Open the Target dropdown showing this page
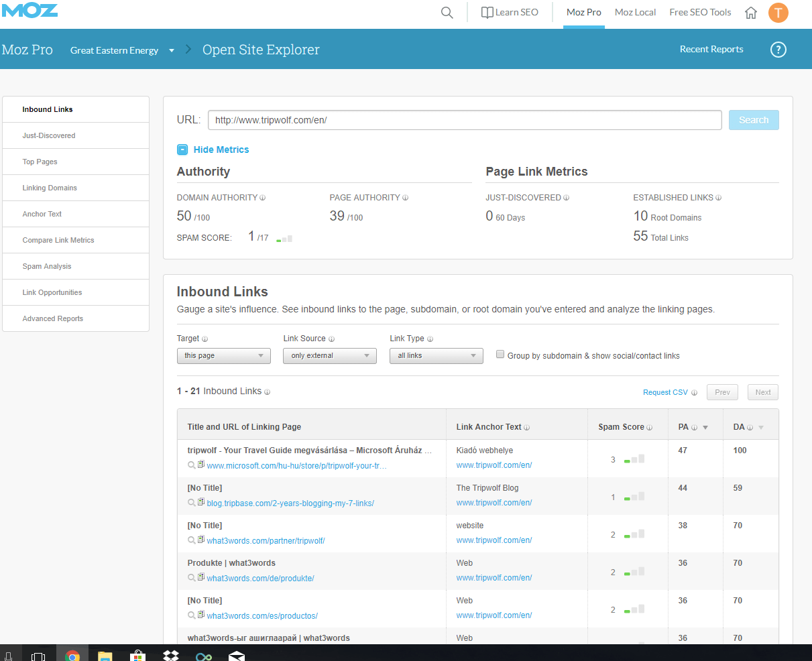812x661 pixels. (223, 355)
